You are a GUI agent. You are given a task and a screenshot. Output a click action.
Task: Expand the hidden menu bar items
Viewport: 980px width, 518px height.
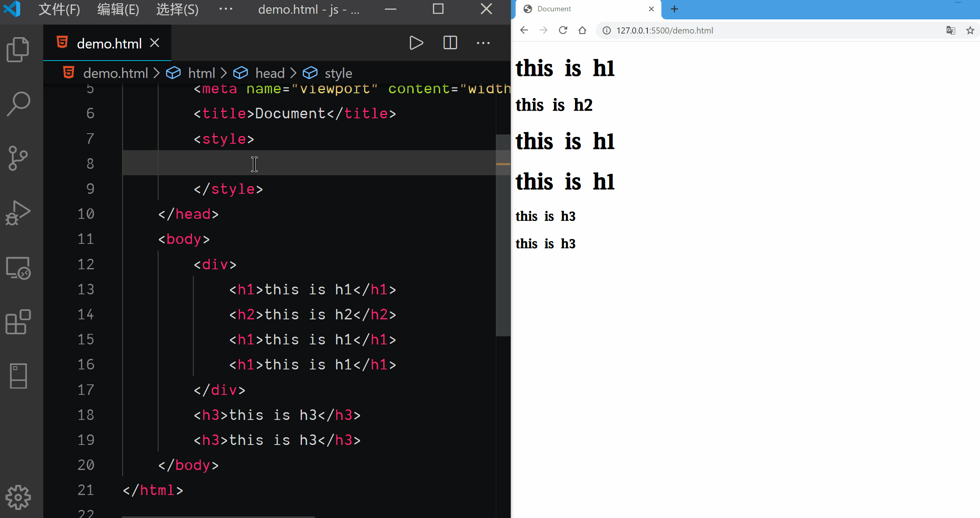tap(226, 9)
